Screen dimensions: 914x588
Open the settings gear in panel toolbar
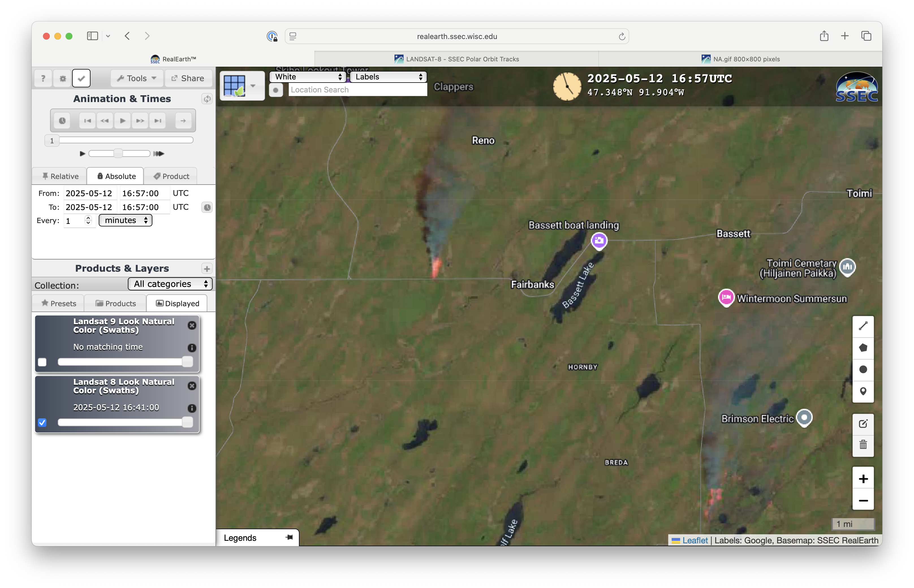coord(62,78)
